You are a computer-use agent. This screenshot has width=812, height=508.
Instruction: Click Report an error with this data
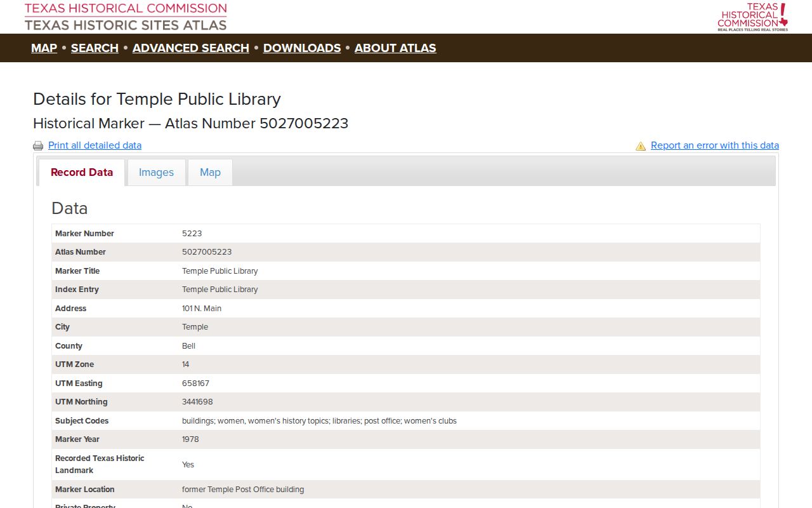tap(715, 145)
